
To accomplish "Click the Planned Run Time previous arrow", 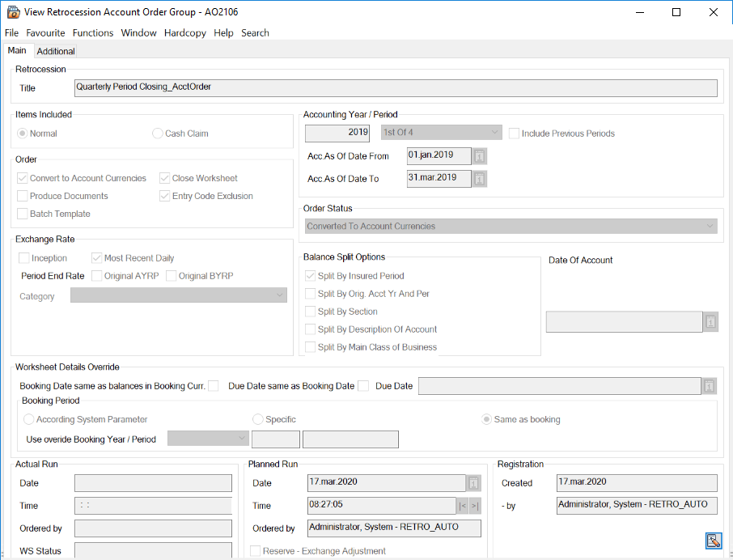I will (463, 506).
